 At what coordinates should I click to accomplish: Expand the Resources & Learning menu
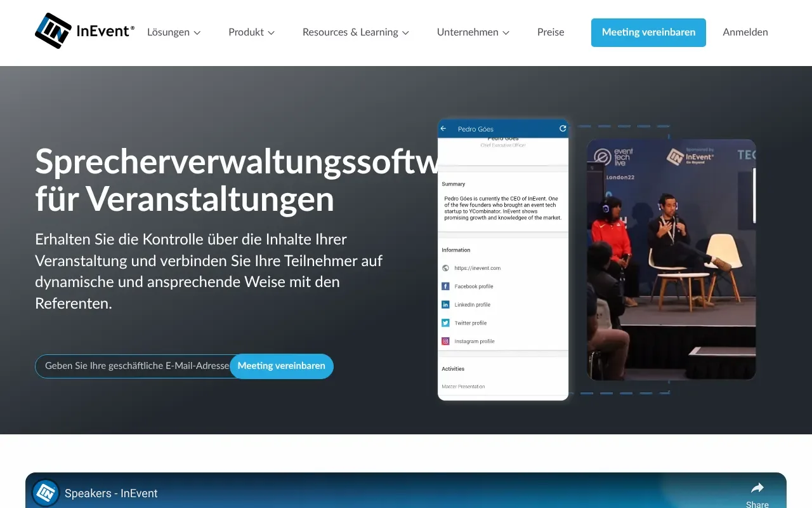pyautogui.click(x=355, y=32)
